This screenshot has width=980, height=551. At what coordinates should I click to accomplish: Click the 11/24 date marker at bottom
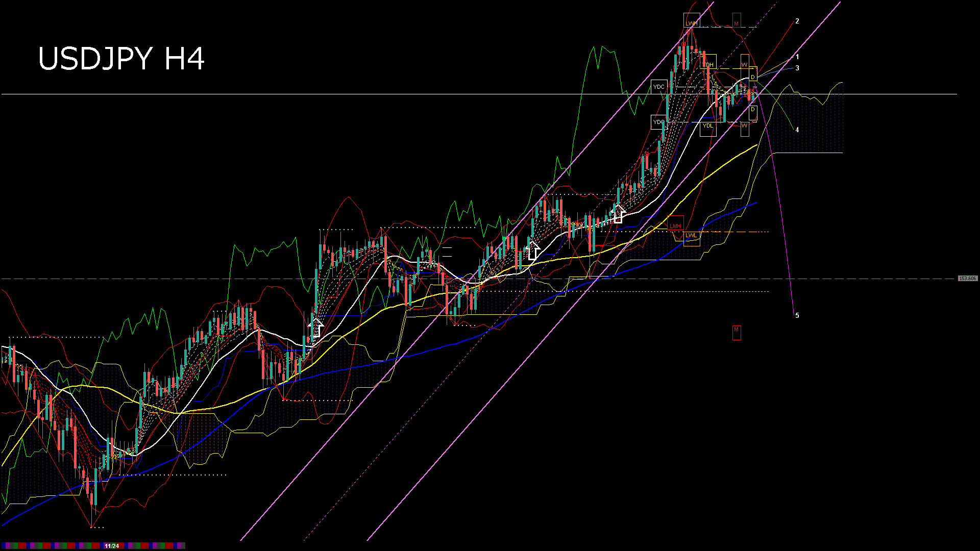111,545
